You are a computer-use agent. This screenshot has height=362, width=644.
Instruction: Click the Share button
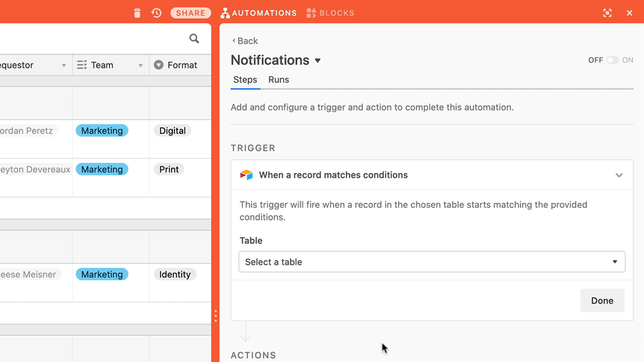coord(191,13)
